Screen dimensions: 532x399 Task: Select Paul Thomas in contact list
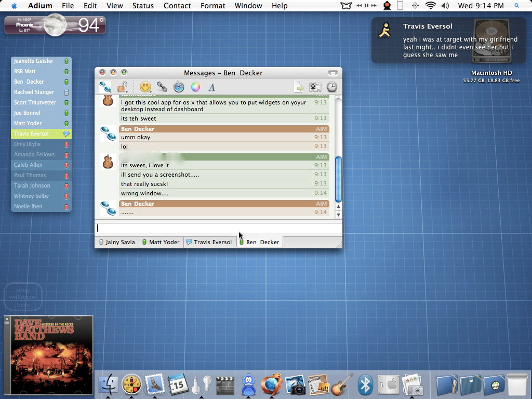click(41, 176)
